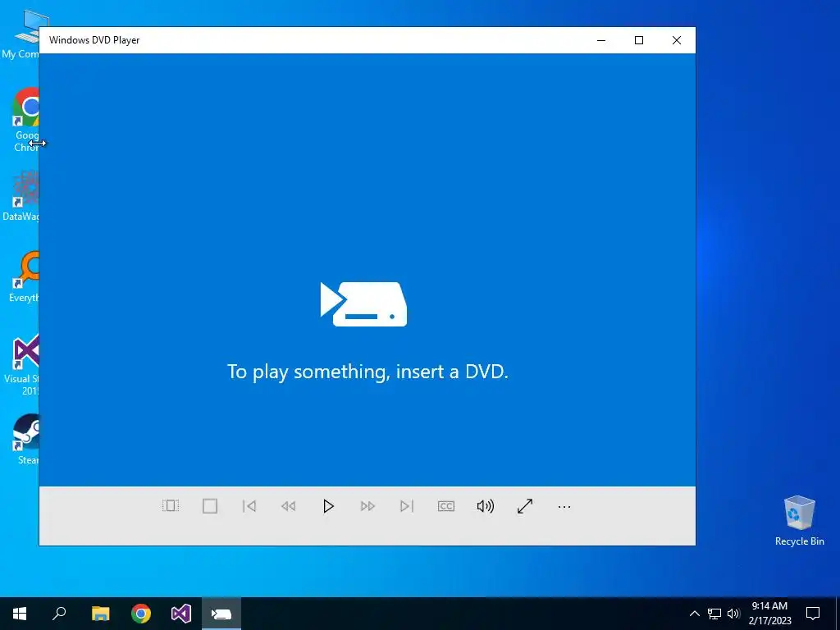Screen dimensions: 840x630
Task: Click the Play button
Action: 328,505
